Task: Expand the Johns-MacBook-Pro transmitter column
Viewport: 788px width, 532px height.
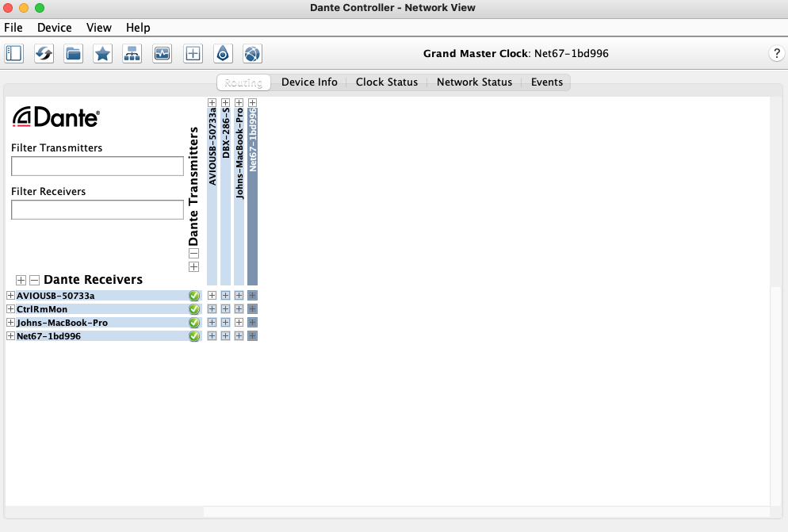Action: [x=239, y=102]
